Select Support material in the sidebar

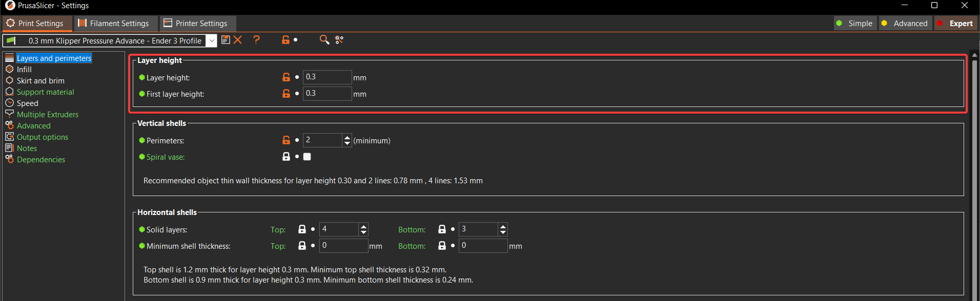pos(45,92)
